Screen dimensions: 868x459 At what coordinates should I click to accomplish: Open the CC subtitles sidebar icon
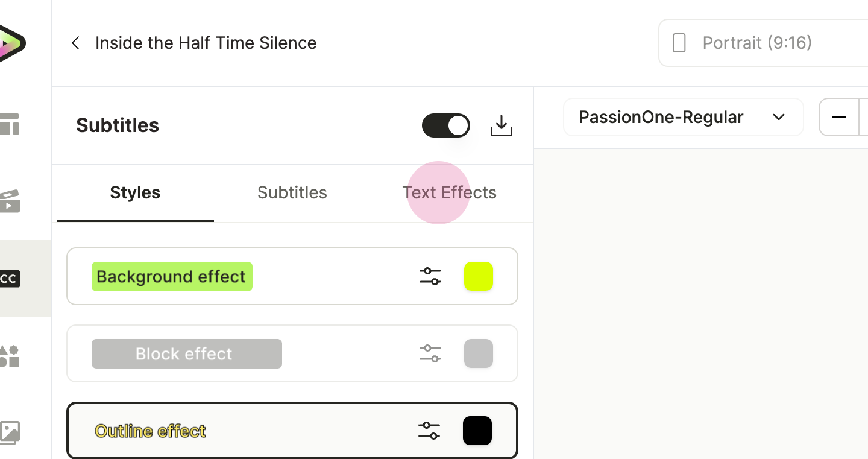click(10, 279)
